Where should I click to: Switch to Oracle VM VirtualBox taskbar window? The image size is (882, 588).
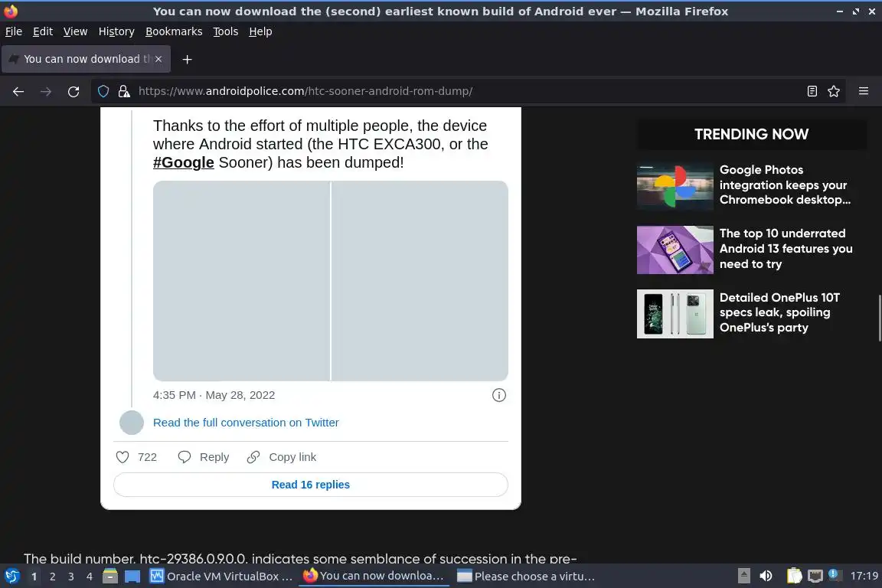point(221,577)
